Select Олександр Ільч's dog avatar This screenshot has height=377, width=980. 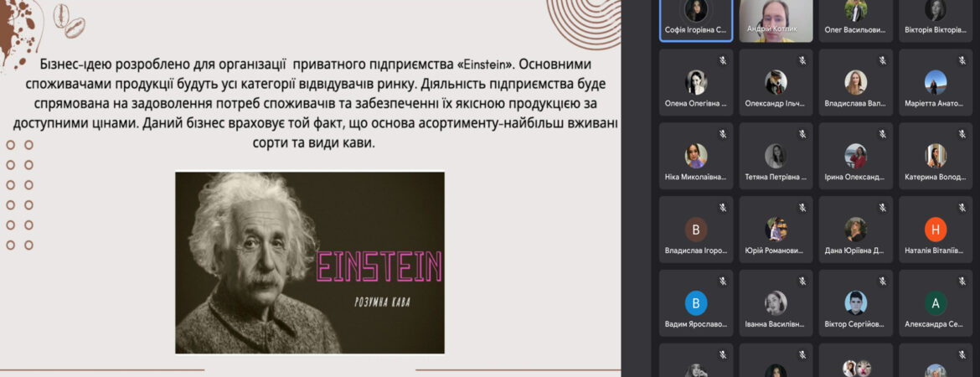(776, 83)
